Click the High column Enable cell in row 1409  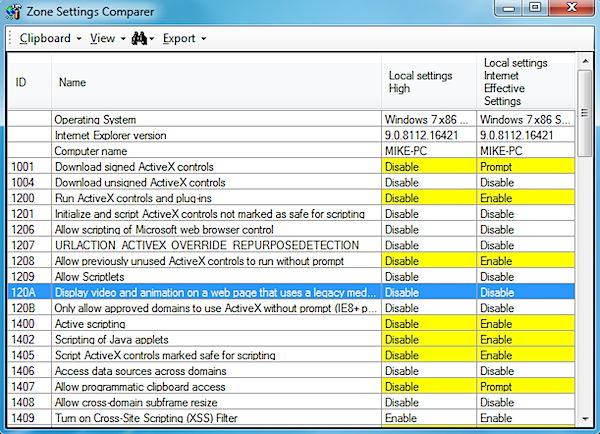point(429,418)
